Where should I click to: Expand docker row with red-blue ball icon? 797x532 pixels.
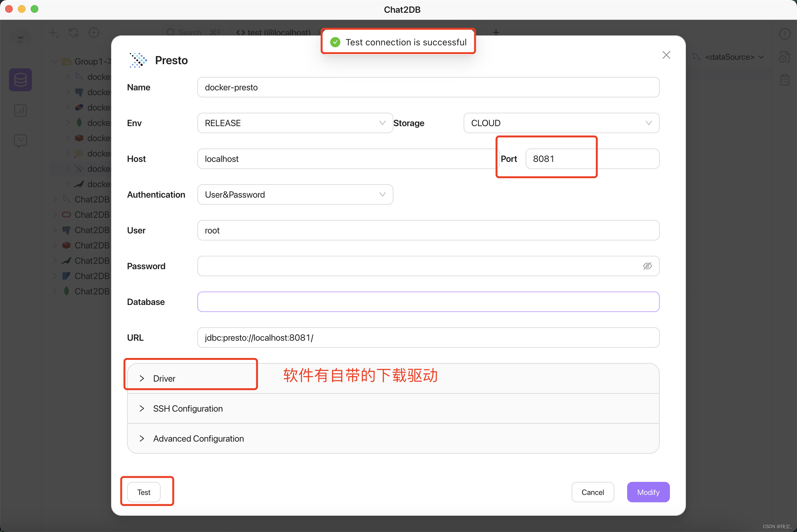coord(67,107)
